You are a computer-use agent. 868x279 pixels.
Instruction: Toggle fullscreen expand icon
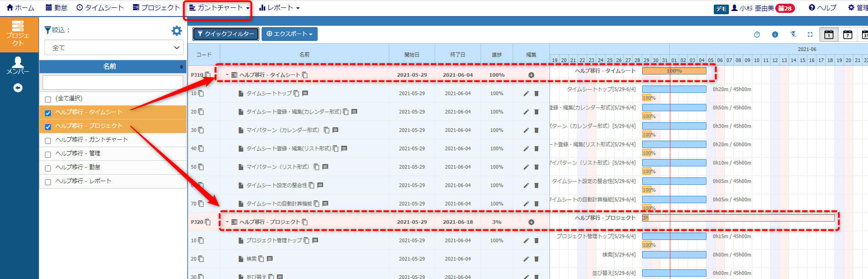[x=810, y=34]
